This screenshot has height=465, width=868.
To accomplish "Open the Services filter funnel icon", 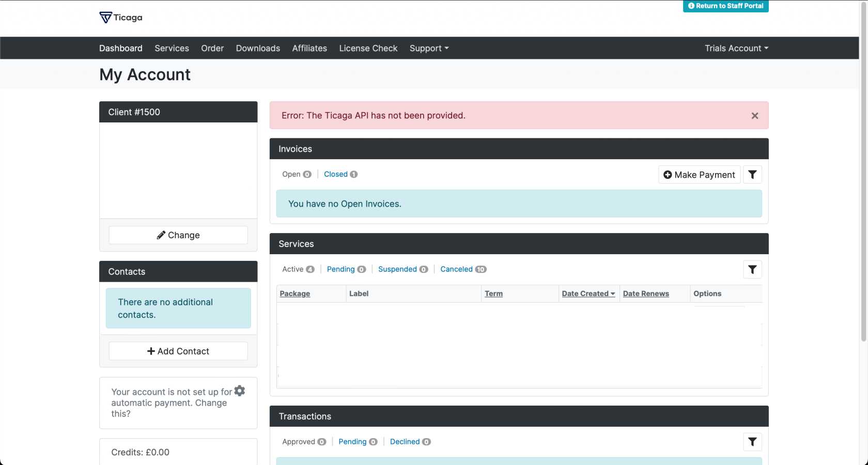I will tap(752, 270).
